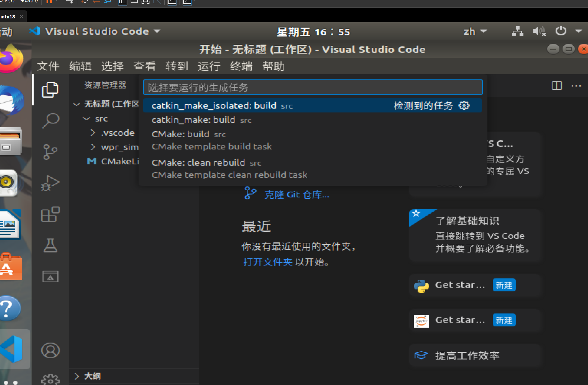Configure the catkin_make_isolated task via gear icon
Screen dimensions: 588x385
[464, 106]
